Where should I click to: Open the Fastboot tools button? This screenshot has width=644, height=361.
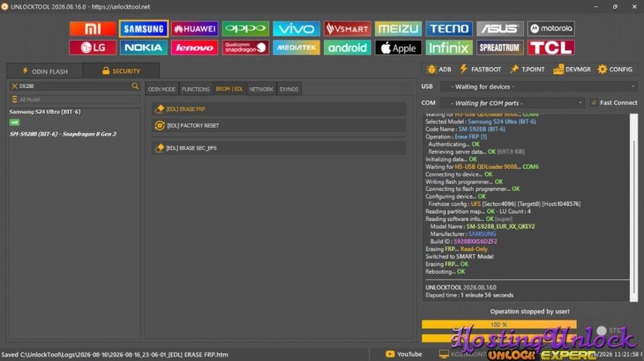tap(480, 69)
